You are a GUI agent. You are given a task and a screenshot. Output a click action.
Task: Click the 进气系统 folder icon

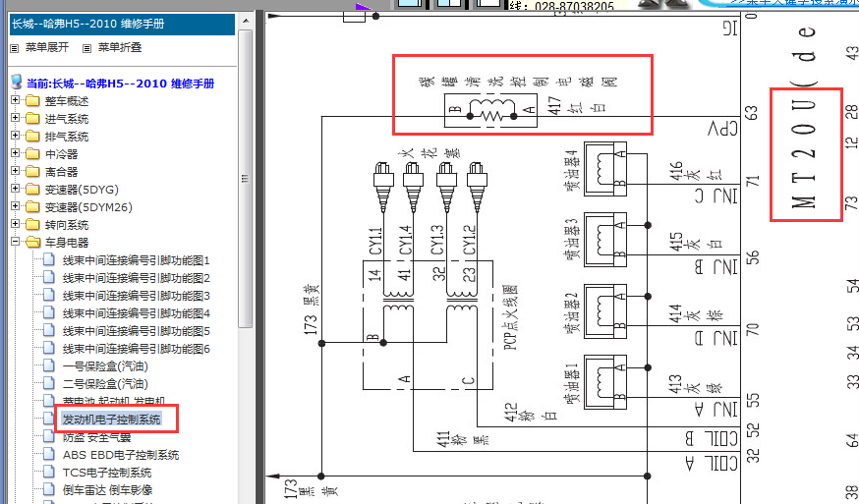coord(32,118)
